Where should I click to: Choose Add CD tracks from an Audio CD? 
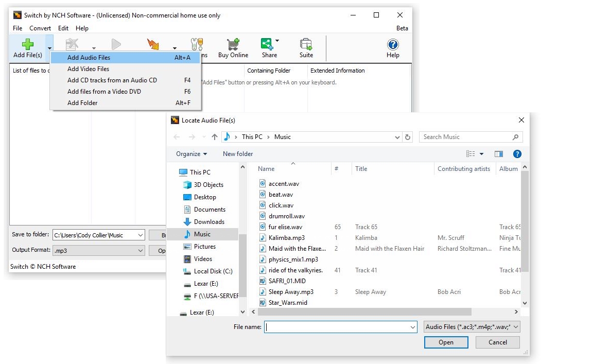112,80
